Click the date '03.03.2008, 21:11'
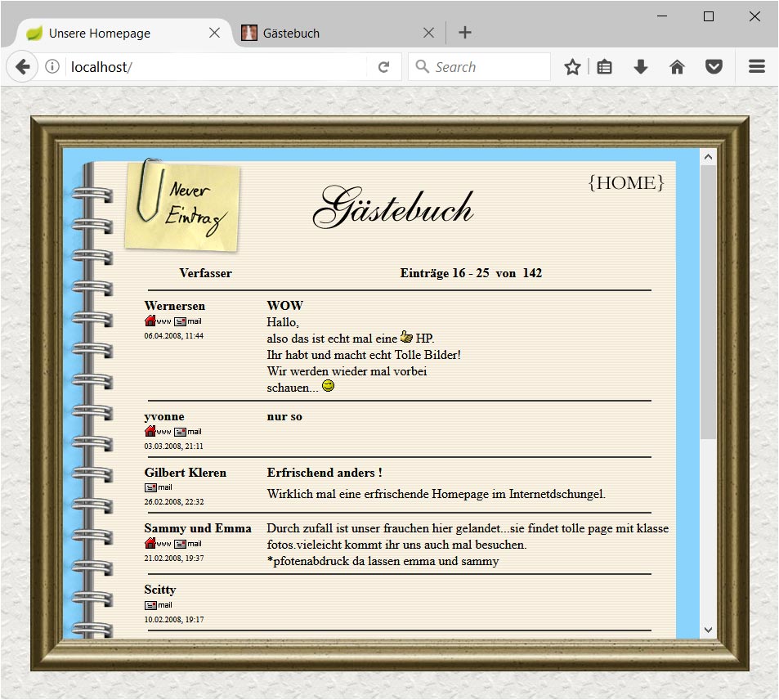Viewport: 779px width, 700px height. point(173,446)
